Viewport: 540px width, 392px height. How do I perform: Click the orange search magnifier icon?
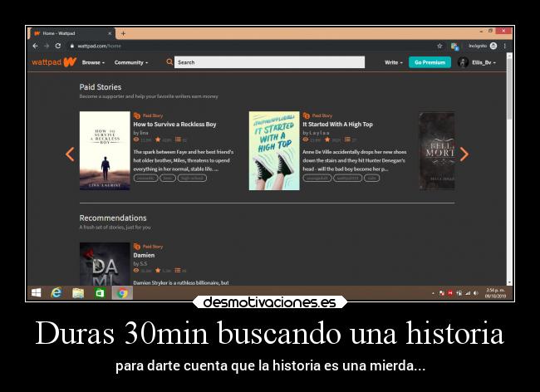pyautogui.click(x=169, y=62)
